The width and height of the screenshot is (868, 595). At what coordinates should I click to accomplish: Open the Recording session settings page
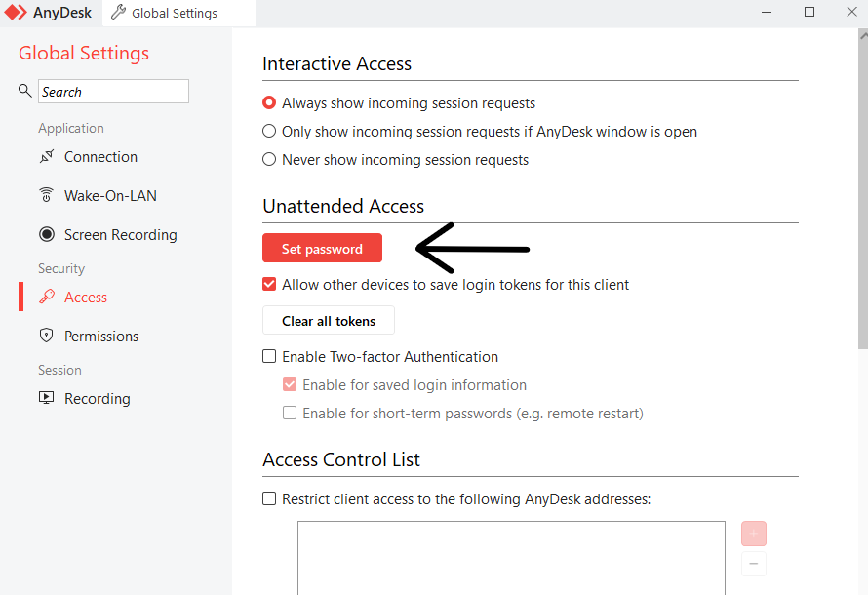(97, 399)
